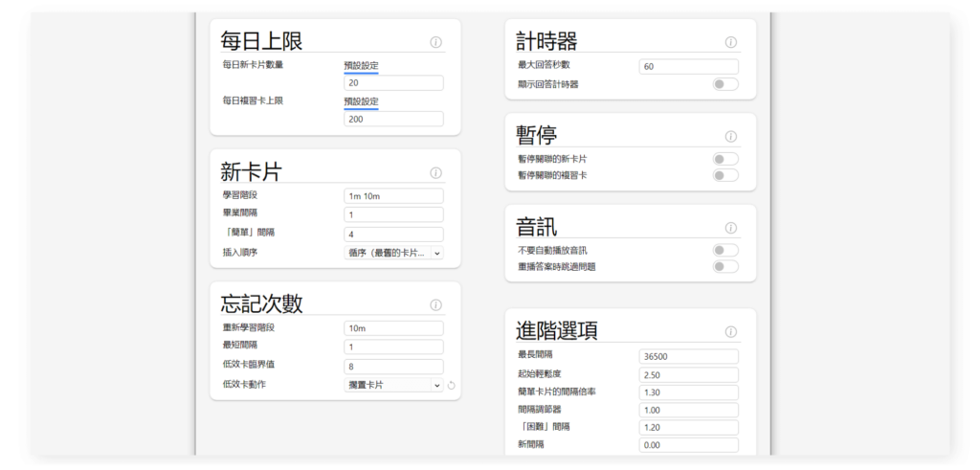The image size is (980, 470).
Task: Open the 插入順序 dropdown
Action: (x=393, y=253)
